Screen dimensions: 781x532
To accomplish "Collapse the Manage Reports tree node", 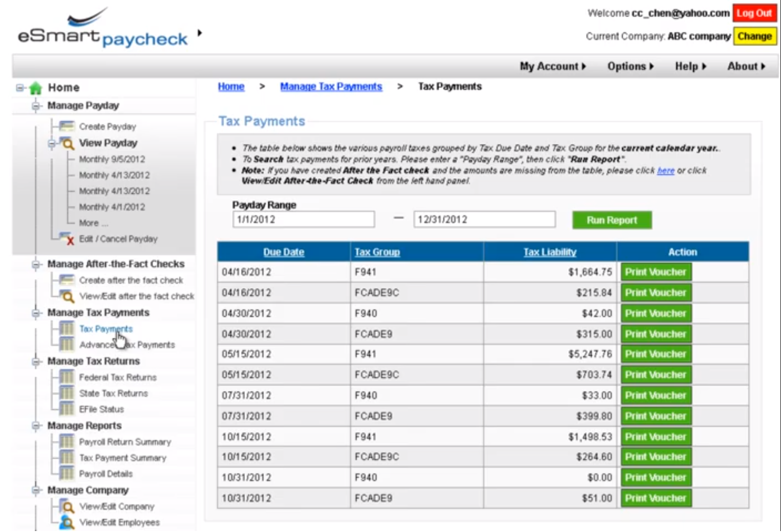I will click(x=35, y=426).
